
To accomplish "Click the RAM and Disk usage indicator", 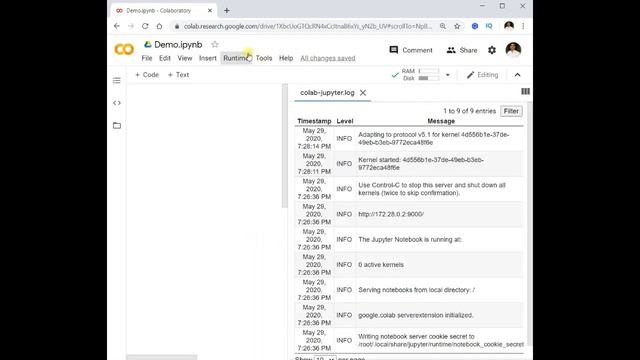I will click(420, 75).
